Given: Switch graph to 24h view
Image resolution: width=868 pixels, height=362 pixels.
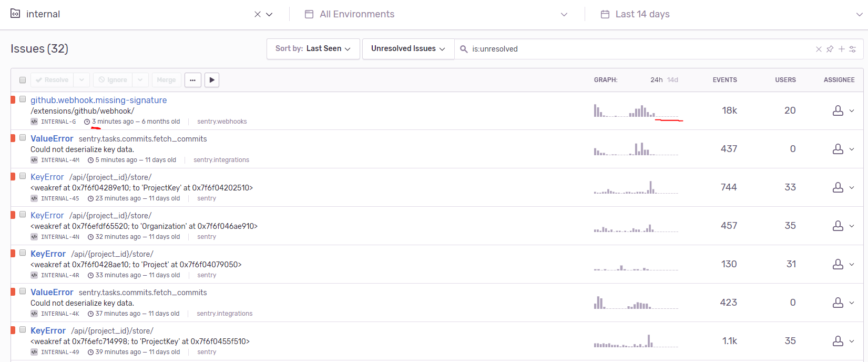Looking at the screenshot, I should coord(657,80).
